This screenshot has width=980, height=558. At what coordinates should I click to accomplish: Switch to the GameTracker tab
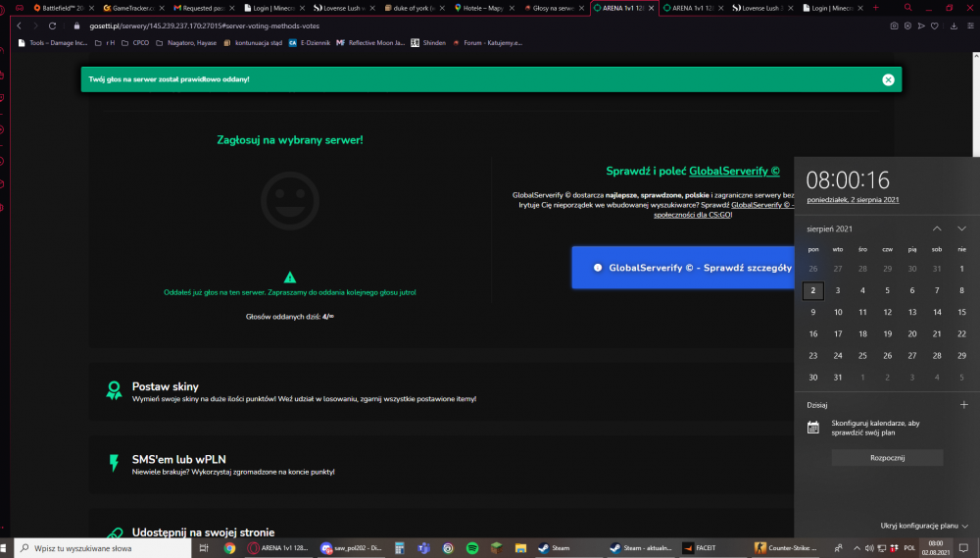click(132, 8)
